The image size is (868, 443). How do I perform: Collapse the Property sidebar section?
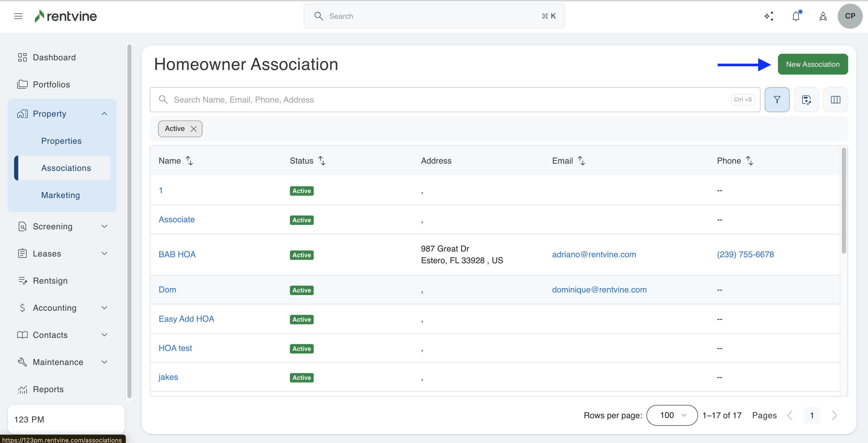[104, 114]
